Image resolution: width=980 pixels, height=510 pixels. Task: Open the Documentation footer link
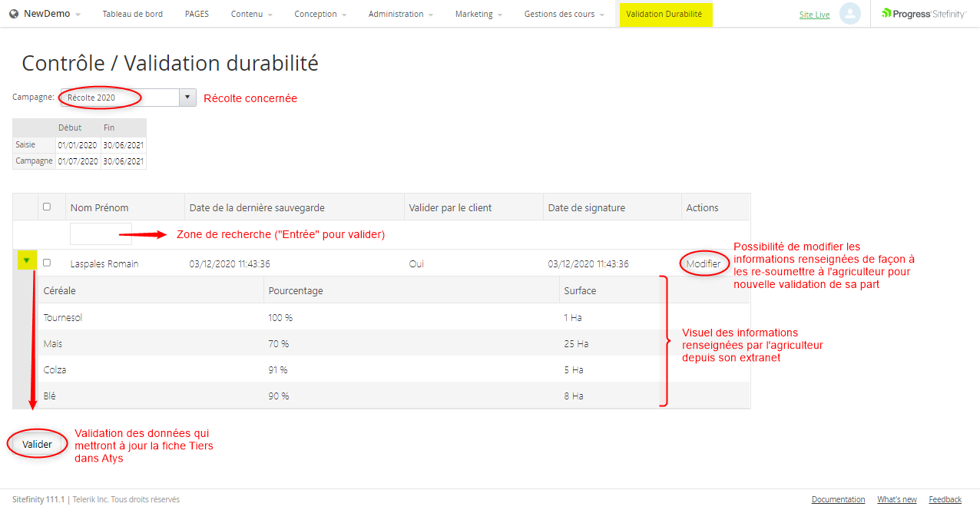point(838,499)
